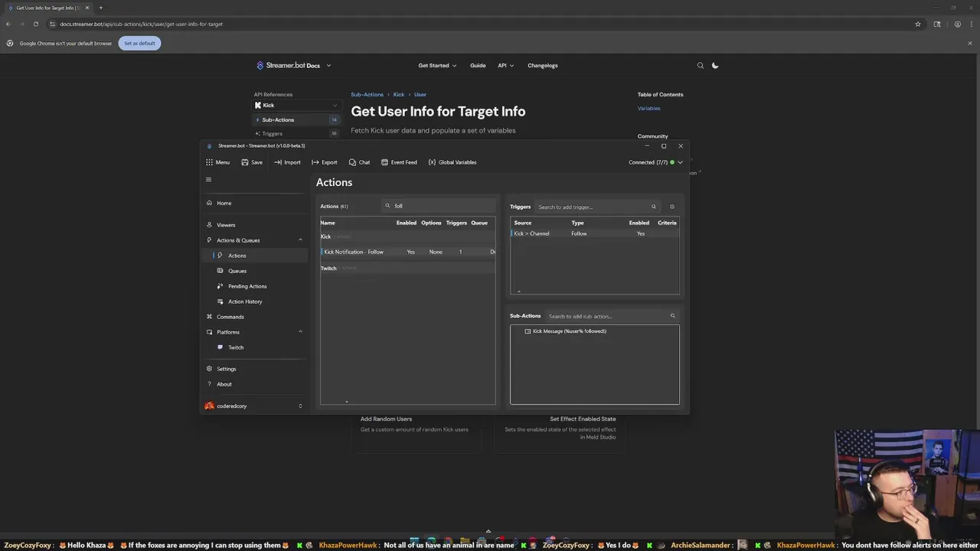This screenshot has height=551, width=980.
Task: Open the Get Started docs menu
Action: coord(437,66)
